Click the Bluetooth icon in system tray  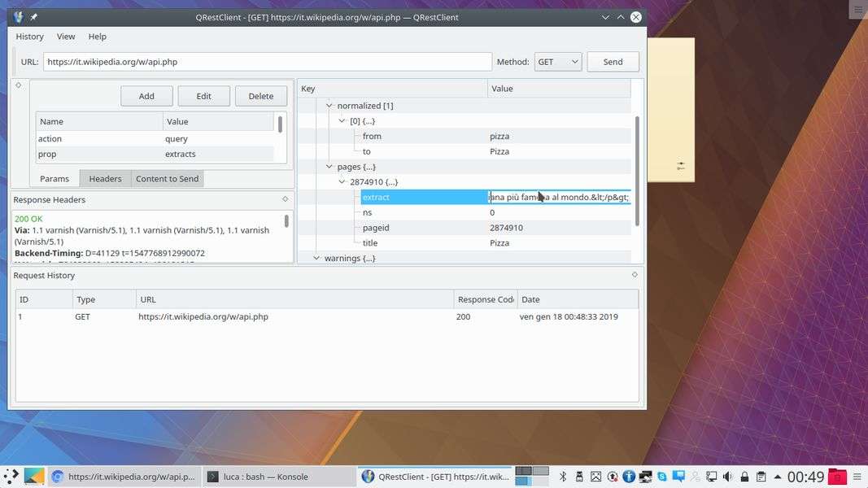coord(562,477)
